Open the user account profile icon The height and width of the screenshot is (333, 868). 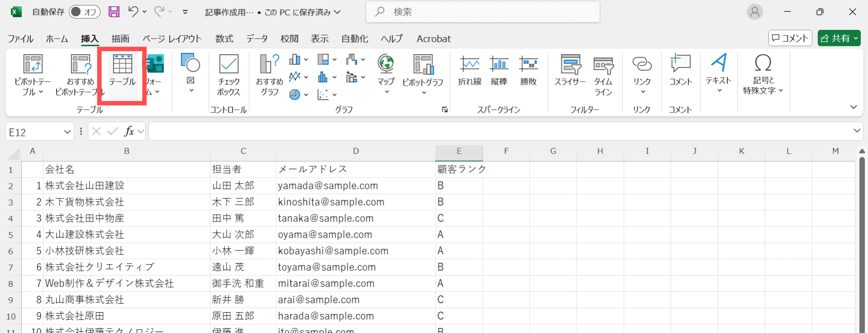(x=754, y=12)
